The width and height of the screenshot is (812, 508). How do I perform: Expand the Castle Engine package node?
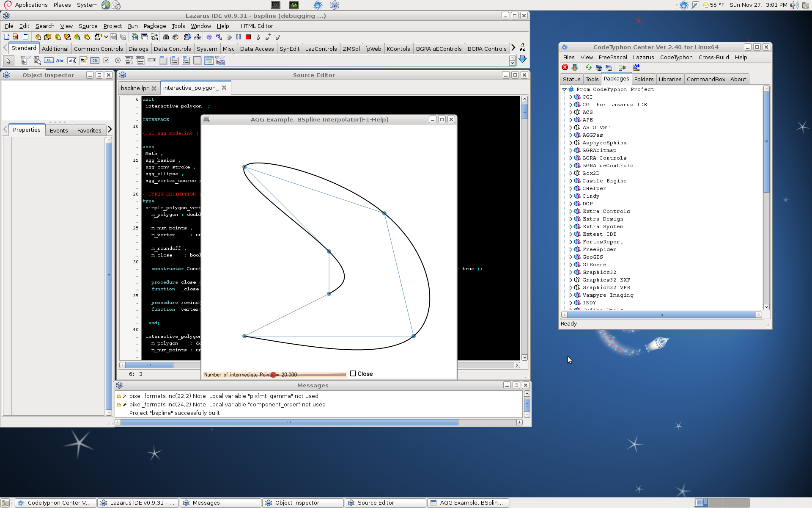(x=571, y=181)
